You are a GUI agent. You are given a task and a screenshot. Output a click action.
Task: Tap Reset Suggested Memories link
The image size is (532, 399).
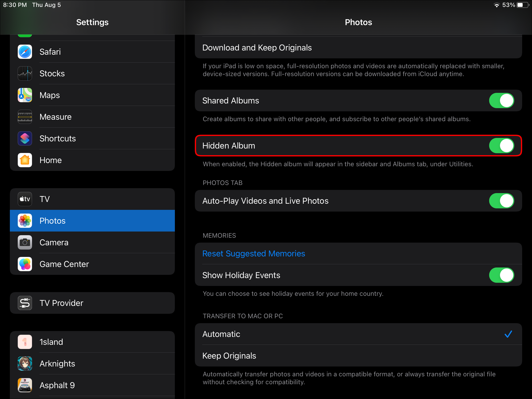click(x=254, y=253)
